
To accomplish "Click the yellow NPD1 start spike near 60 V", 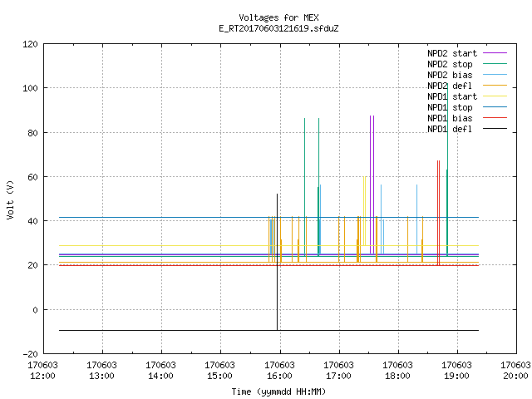I will 364,210.
